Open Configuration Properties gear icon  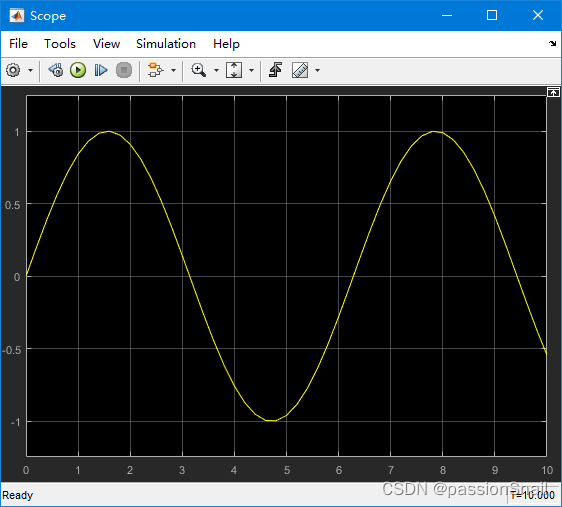coord(13,70)
